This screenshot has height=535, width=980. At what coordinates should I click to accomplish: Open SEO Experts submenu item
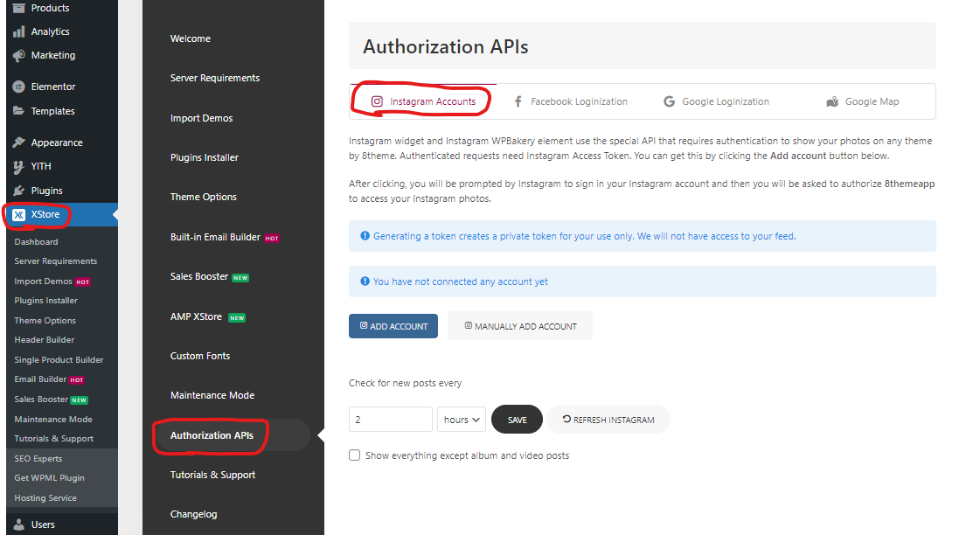tap(38, 458)
